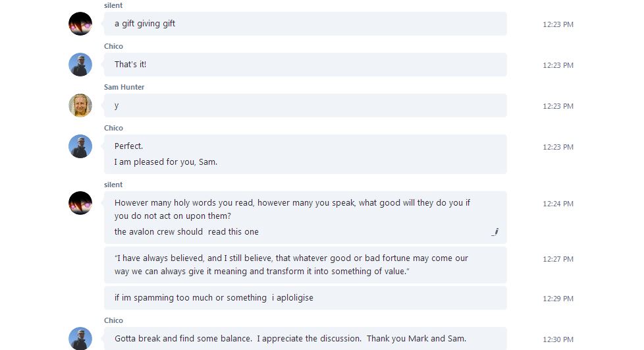Image resolution: width=644 pixels, height=350 pixels.
Task: Click the 'Gotta break and find some balance' message
Action: [305, 339]
